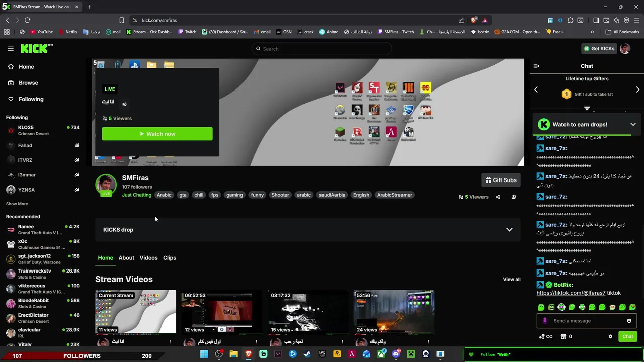Insert the first green blob emote

coord(541,307)
